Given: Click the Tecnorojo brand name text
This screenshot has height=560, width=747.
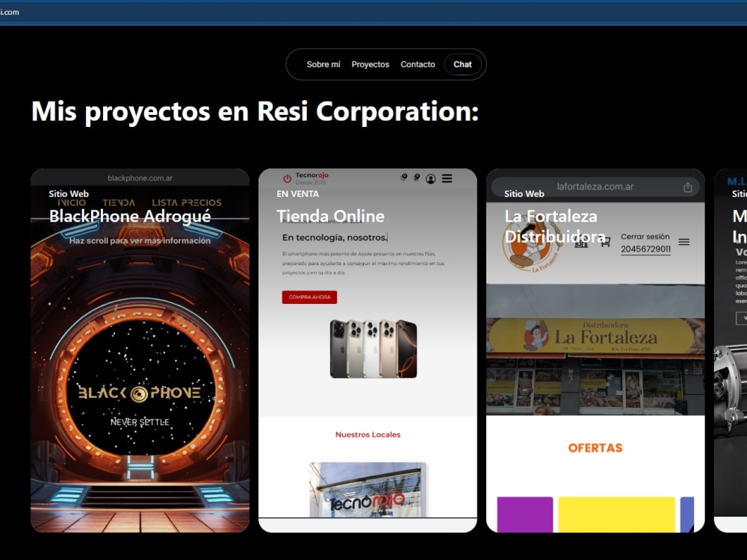Looking at the screenshot, I should [312, 175].
